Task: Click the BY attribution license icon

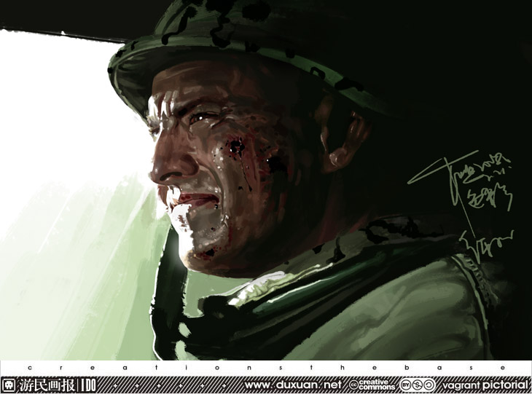Action: pos(406,385)
